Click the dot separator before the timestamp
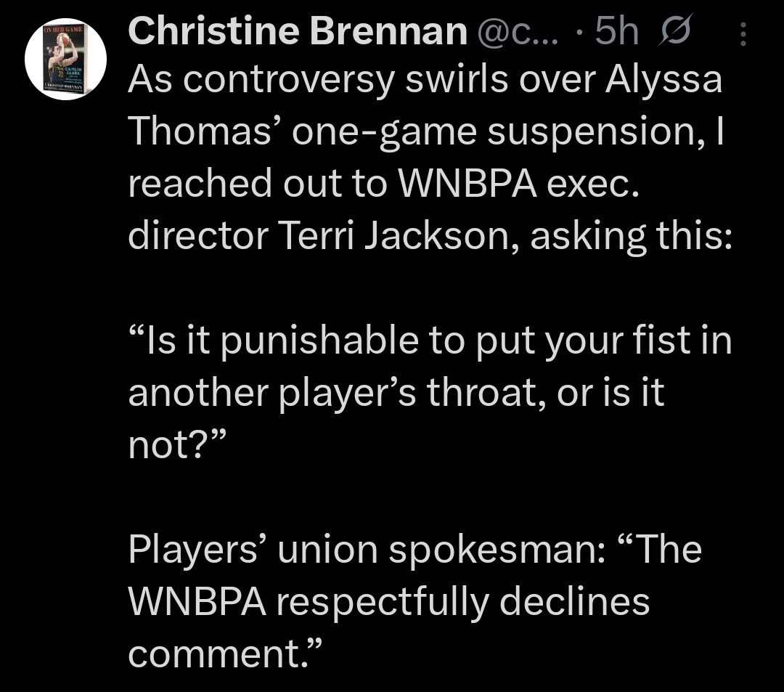The height and width of the screenshot is (692, 784). [579, 33]
